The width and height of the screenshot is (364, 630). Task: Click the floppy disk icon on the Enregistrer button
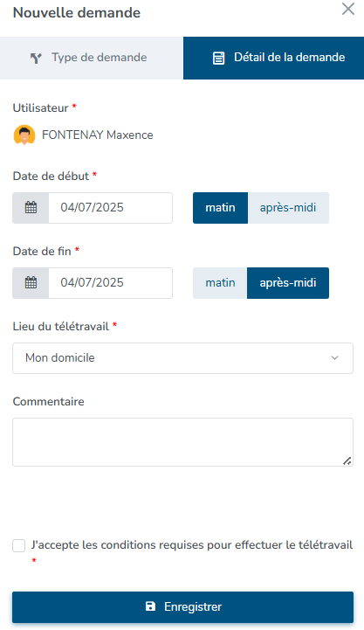click(x=150, y=606)
